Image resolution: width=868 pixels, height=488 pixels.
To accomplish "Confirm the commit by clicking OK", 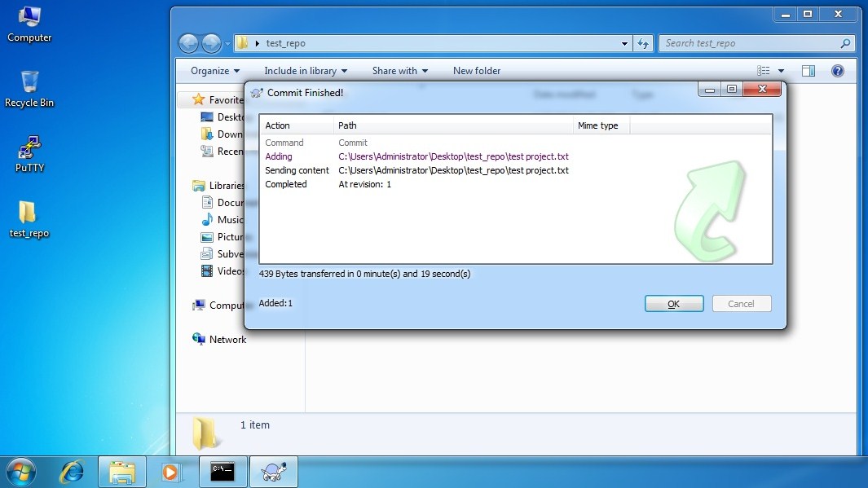I will tap(674, 303).
